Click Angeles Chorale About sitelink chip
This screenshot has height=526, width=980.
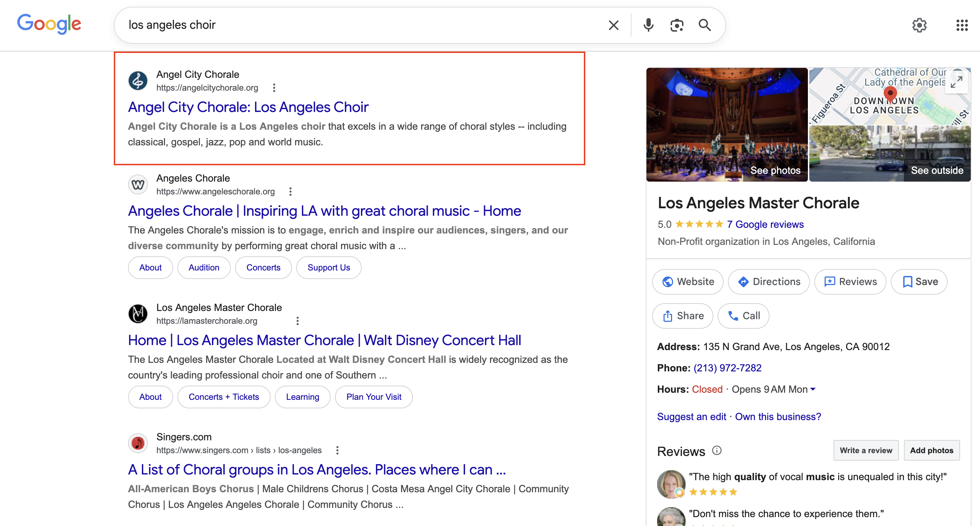pyautogui.click(x=150, y=267)
